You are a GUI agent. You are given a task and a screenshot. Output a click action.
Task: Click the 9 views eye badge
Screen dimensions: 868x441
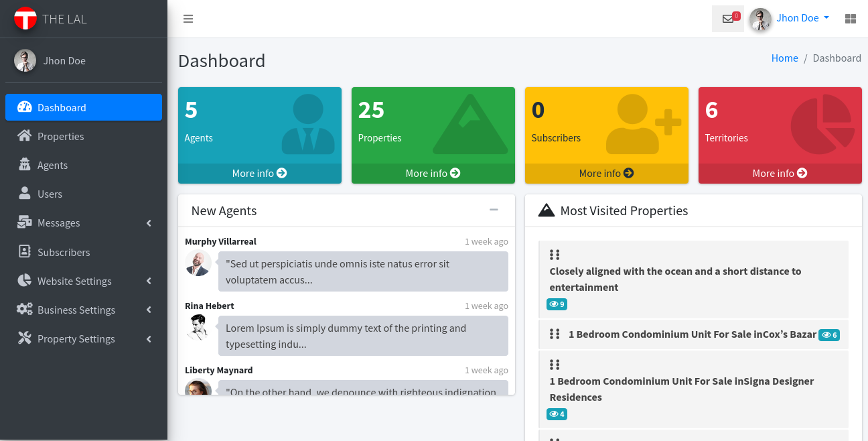tap(557, 304)
